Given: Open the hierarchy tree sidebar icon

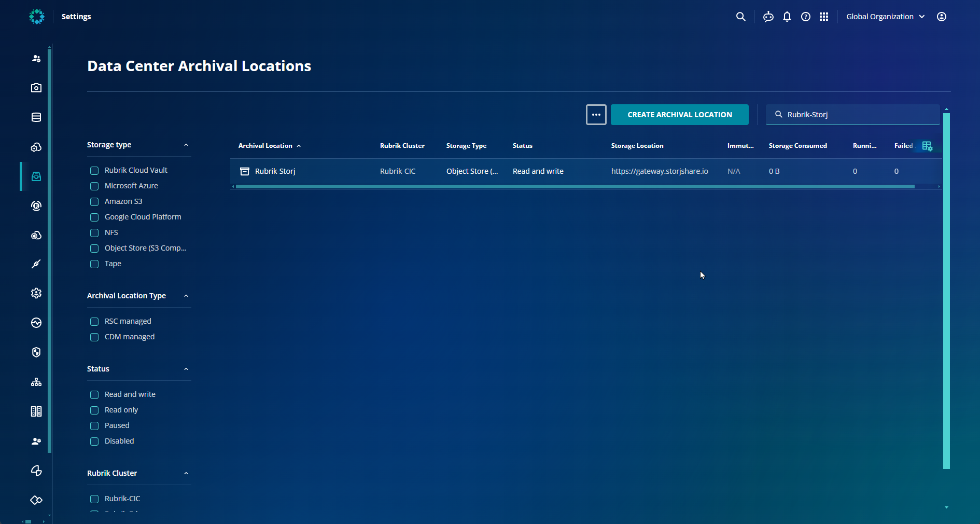Looking at the screenshot, I should (x=36, y=382).
